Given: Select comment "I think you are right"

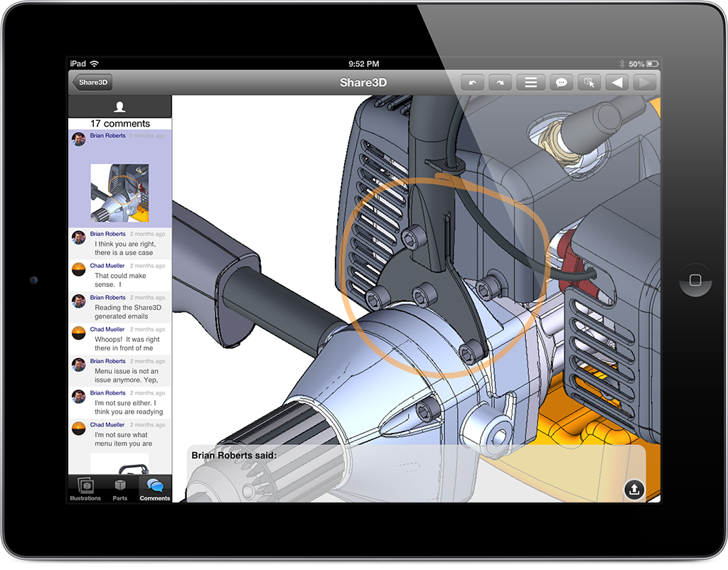Looking at the screenshot, I should pos(123,248).
